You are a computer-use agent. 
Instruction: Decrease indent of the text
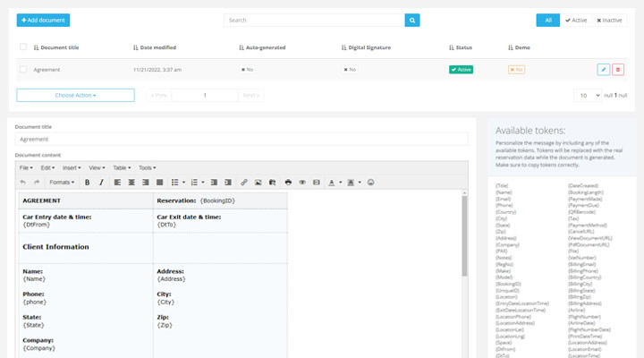tap(214, 182)
